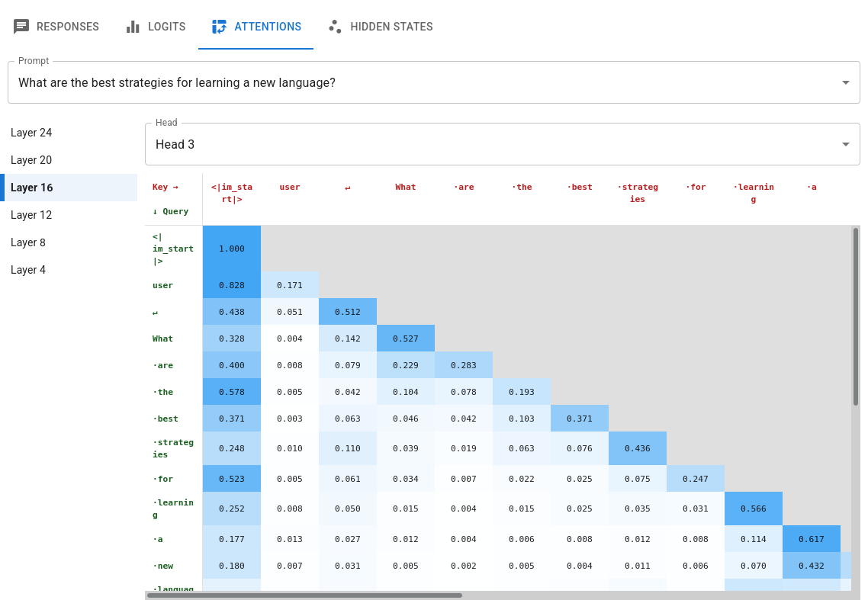
Task: Click the 0.523 cell in ·for row
Action: click(x=231, y=479)
